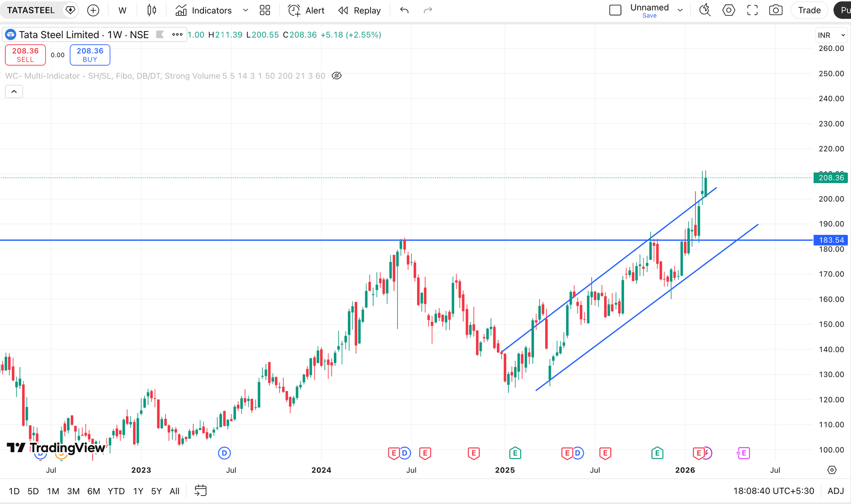Image resolution: width=851 pixels, height=504 pixels.
Task: Click the earnings E marker at 2025
Action: (x=515, y=453)
